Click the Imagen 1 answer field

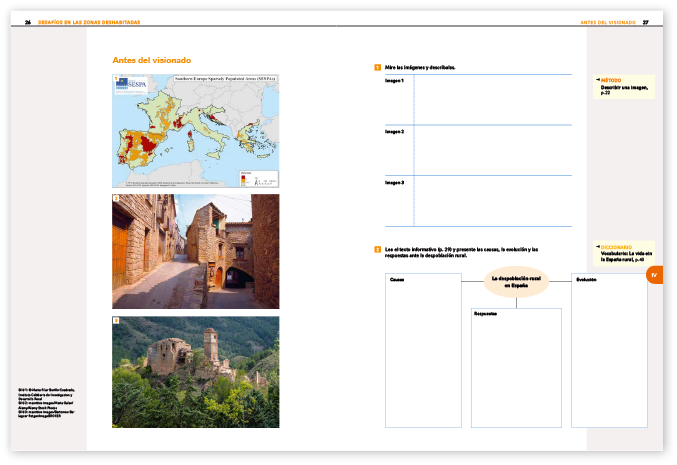point(493,100)
